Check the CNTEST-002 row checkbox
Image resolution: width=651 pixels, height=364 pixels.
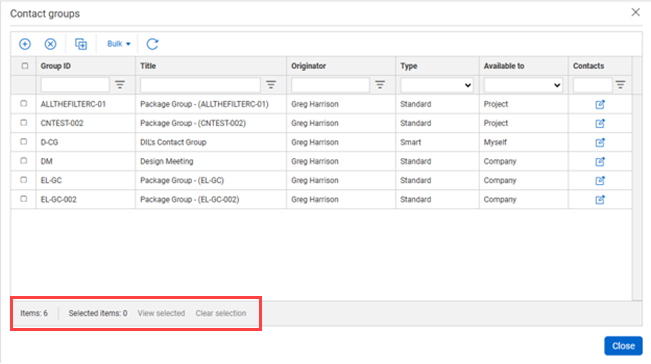point(24,122)
